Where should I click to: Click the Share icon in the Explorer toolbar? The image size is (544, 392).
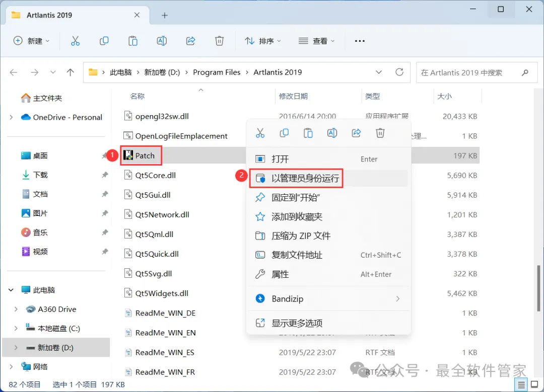190,41
